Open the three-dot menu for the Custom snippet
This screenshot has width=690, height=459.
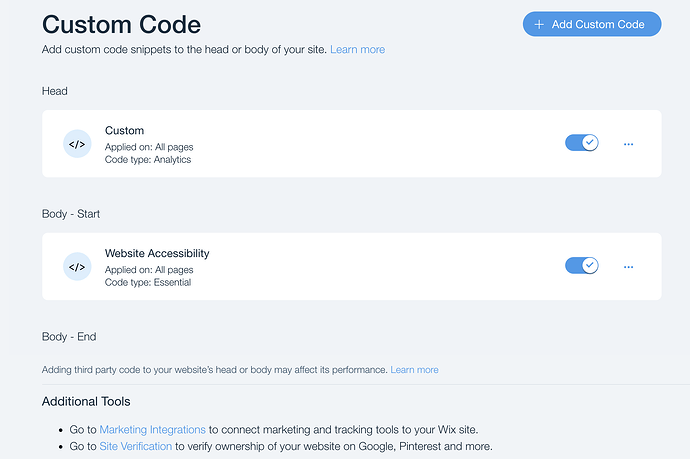[x=628, y=144]
